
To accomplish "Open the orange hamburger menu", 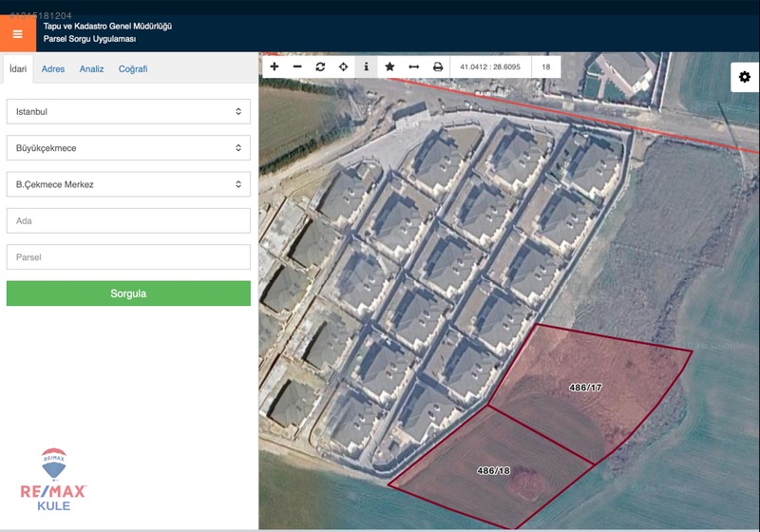I will point(18,34).
